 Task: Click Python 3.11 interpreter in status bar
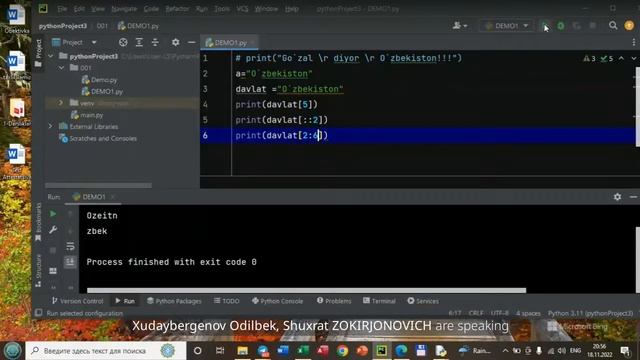click(590, 313)
